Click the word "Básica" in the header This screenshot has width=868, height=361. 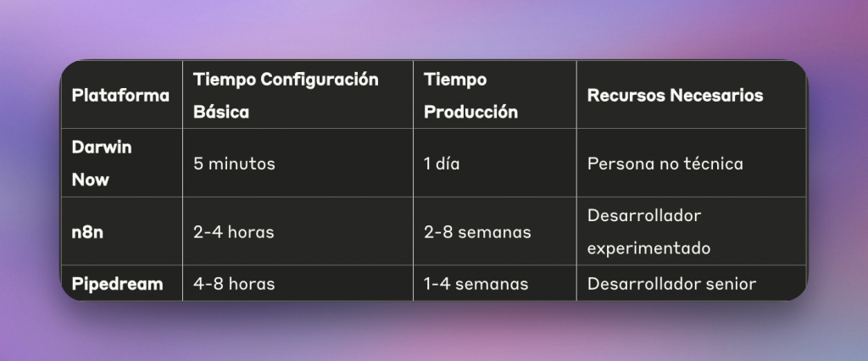coord(221,112)
